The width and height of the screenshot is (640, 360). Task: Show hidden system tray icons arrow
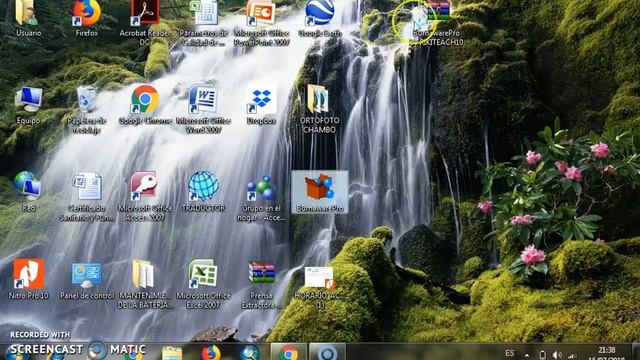coord(527,356)
